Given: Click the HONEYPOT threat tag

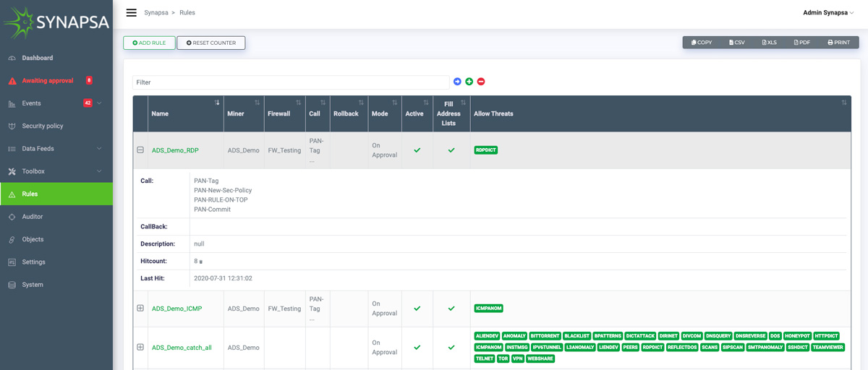Looking at the screenshot, I should click(797, 336).
